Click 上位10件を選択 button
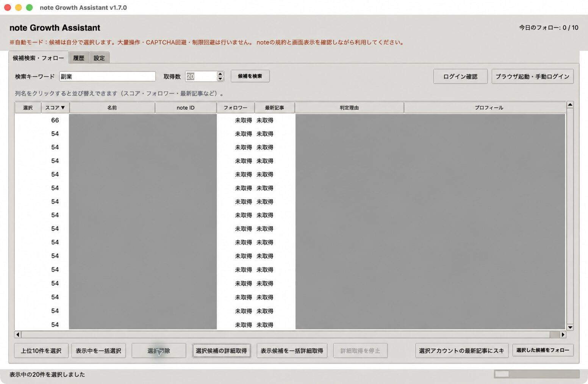The height and width of the screenshot is (384, 588). [x=41, y=351]
